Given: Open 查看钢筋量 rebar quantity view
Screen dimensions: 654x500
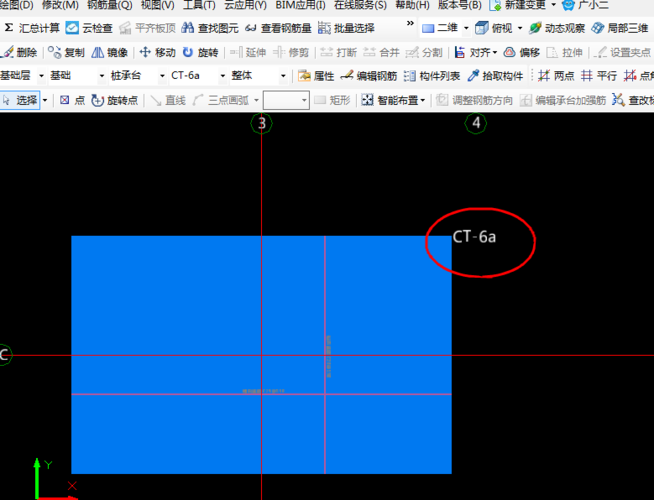Looking at the screenshot, I should [x=278, y=28].
